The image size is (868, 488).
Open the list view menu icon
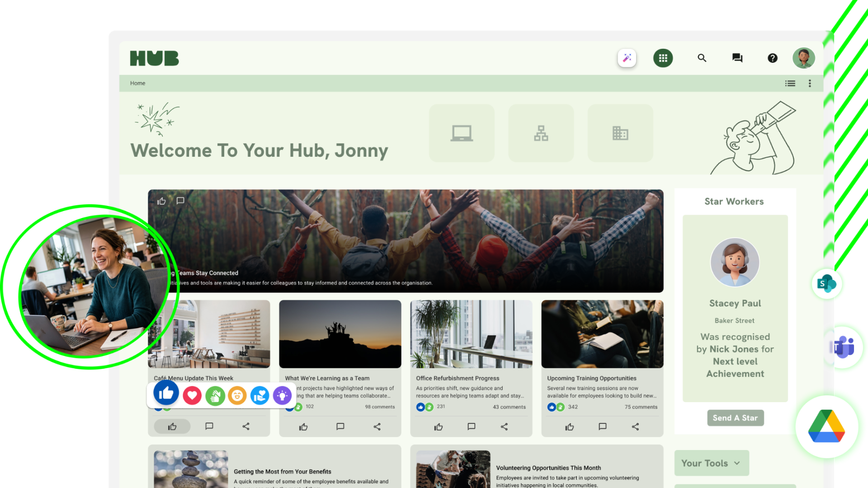coord(790,83)
